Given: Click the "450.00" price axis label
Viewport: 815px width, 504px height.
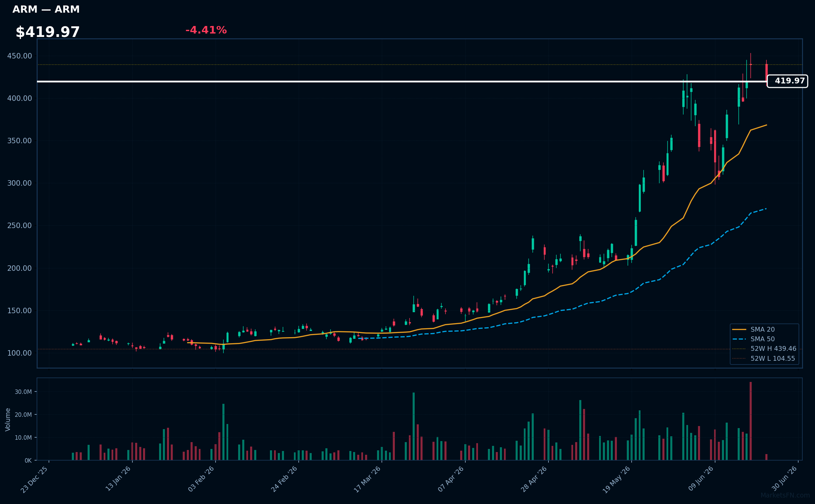Looking at the screenshot, I should point(20,56).
